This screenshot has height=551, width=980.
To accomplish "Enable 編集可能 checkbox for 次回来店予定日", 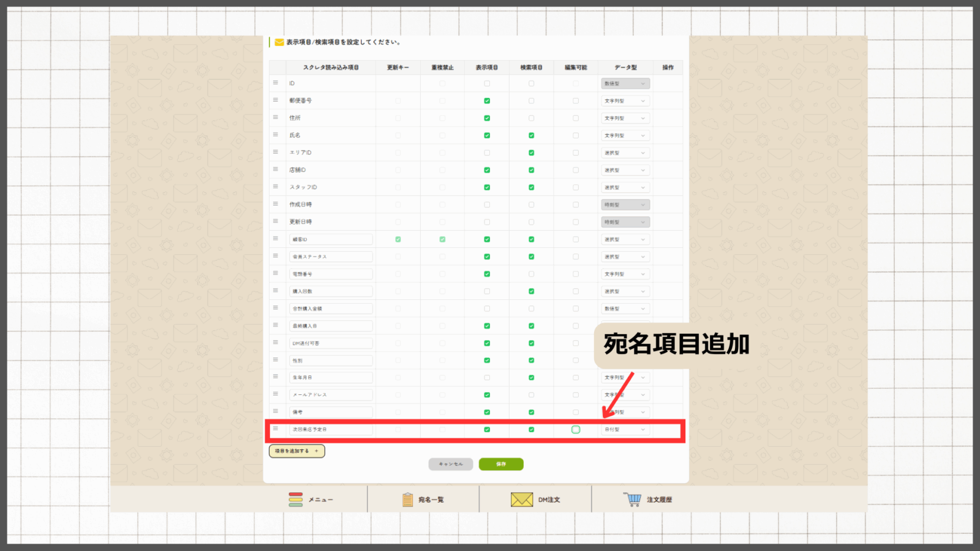I will pyautogui.click(x=576, y=430).
